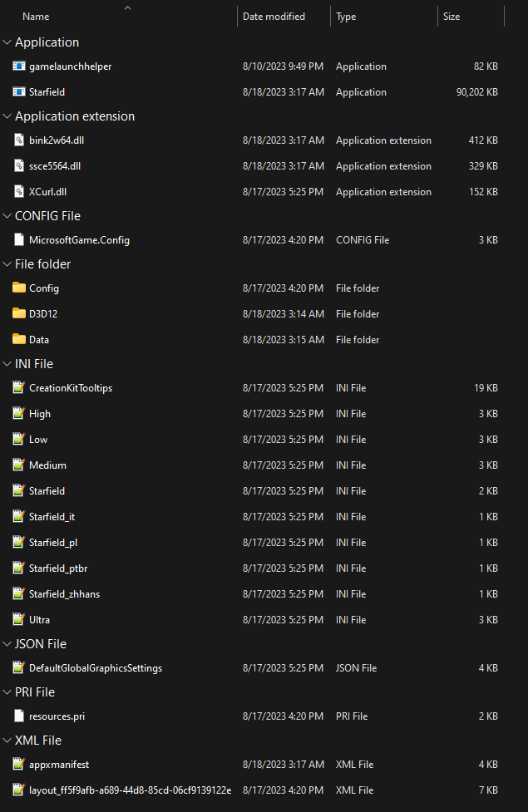Click the 8/18/2023 3:14 AM date
The height and width of the screenshot is (812, 528).
click(x=284, y=314)
